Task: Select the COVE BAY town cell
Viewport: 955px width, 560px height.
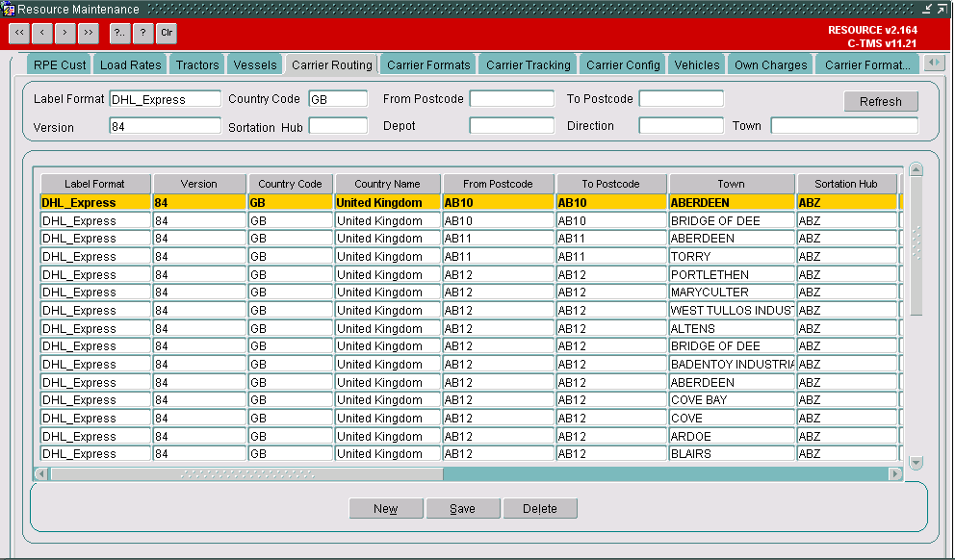Action: pos(732,400)
